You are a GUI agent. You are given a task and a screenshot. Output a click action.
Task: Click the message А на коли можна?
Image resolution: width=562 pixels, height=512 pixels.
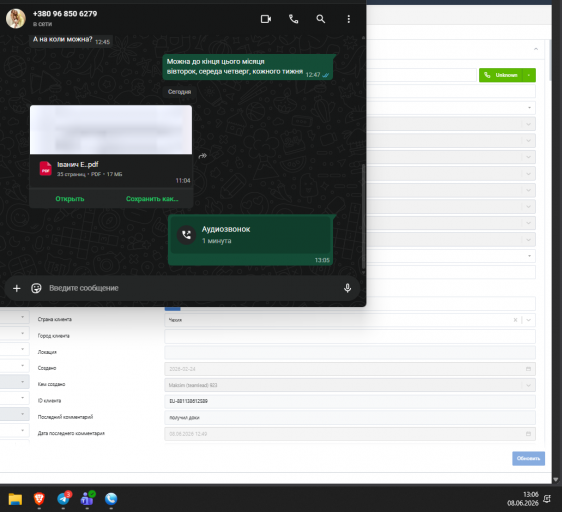(63, 39)
